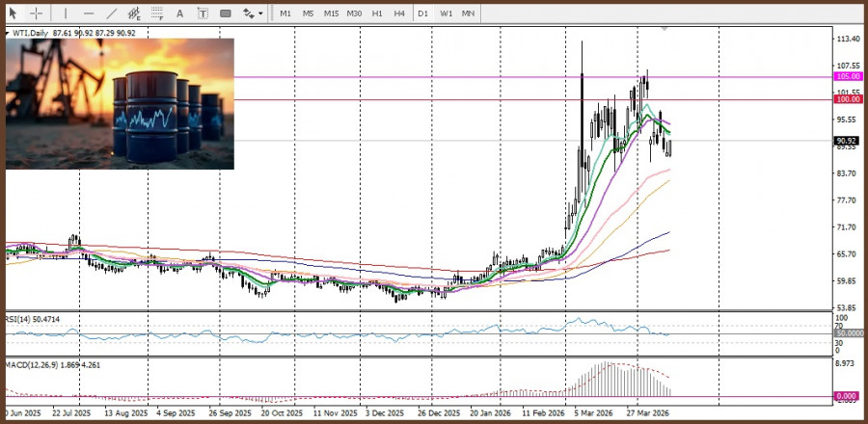Click the 100.00 red price level label
This screenshot has height=424, width=868.
coord(848,99)
